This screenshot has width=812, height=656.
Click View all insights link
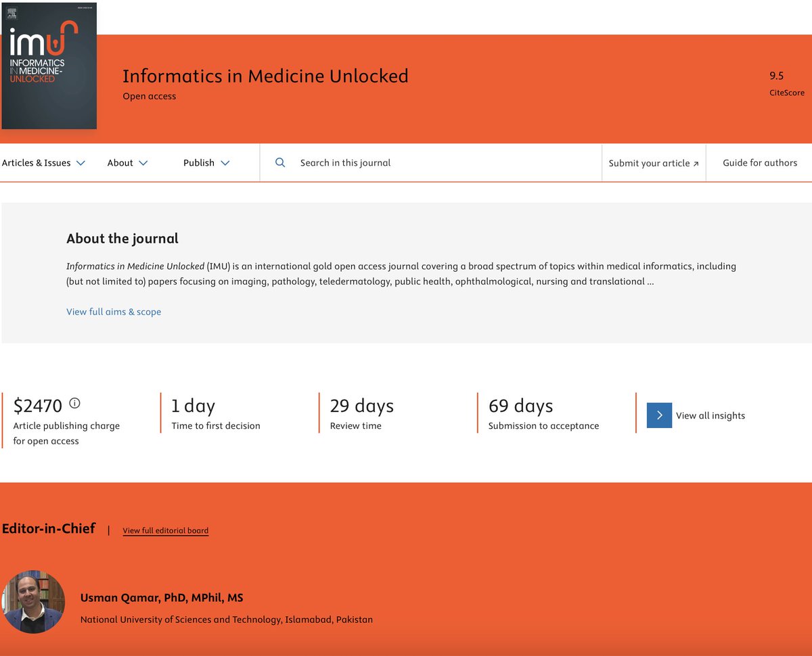pos(710,416)
